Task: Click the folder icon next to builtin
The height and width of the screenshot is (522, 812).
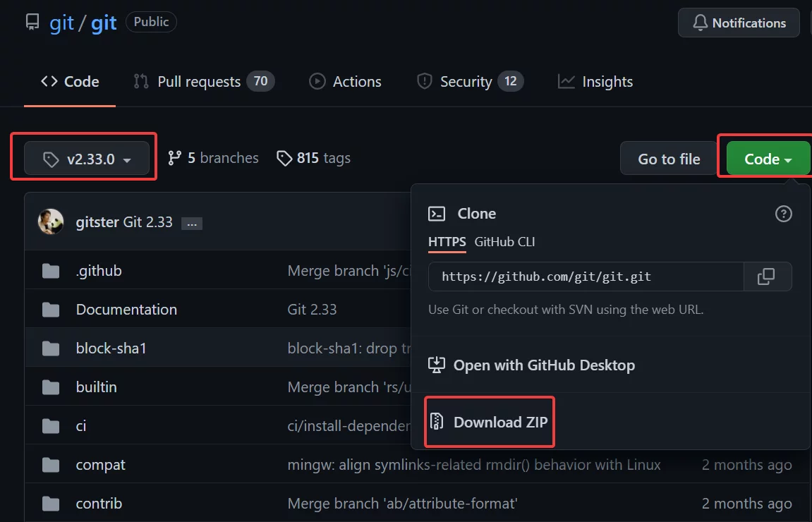Action: tap(51, 387)
